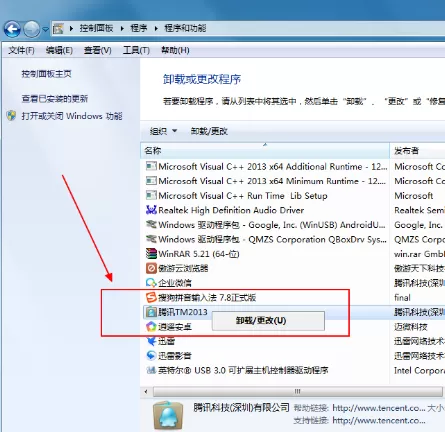
Task: Expand the breadcrumb arrow after 程序
Action: tap(156, 29)
